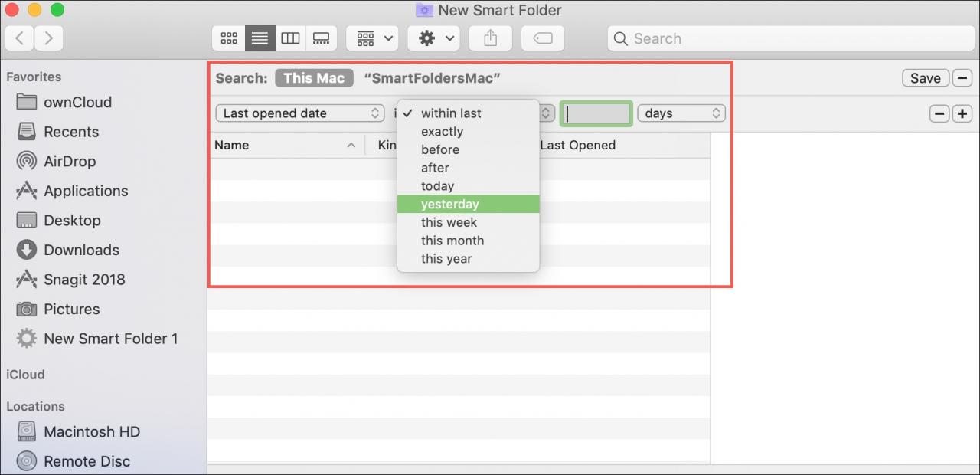This screenshot has height=475, width=980.
Task: Choose "within last" from the menu
Action: [x=469, y=113]
